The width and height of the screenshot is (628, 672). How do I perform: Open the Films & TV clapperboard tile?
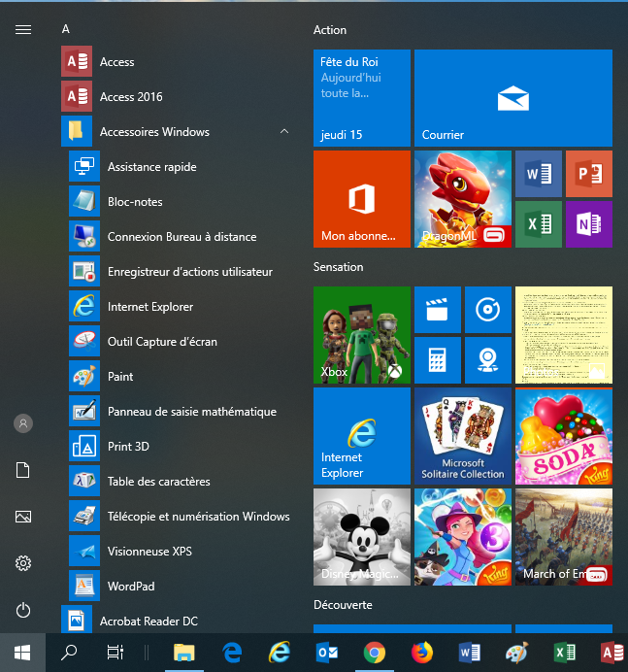pos(438,310)
